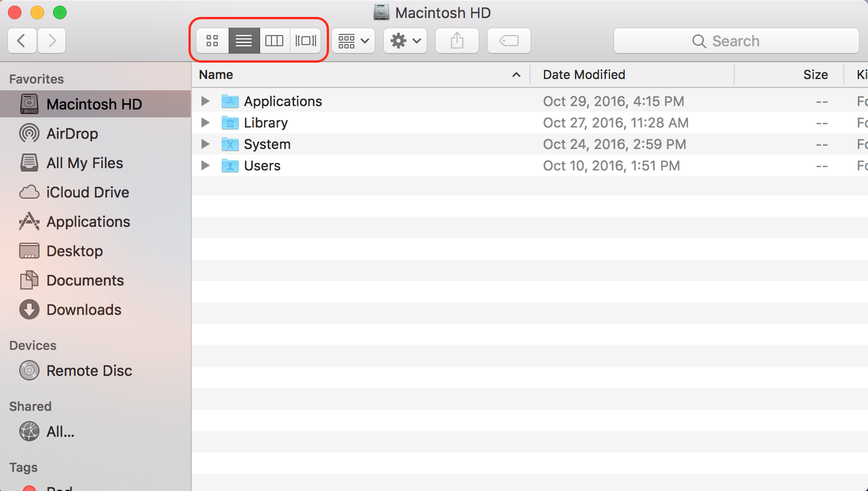The width and height of the screenshot is (868, 491).
Task: Click the AirDrop radar icon
Action: pos(29,133)
